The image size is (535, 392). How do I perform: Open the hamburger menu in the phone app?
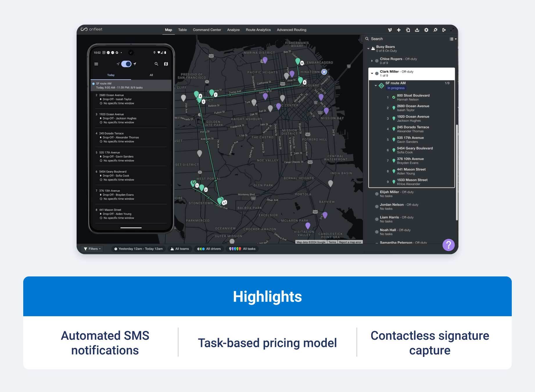click(96, 64)
